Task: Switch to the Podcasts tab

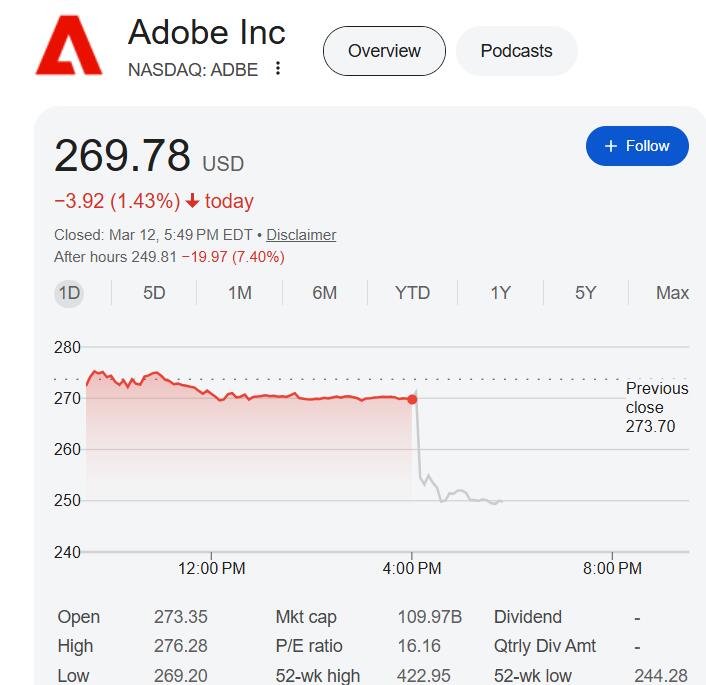Action: (516, 51)
